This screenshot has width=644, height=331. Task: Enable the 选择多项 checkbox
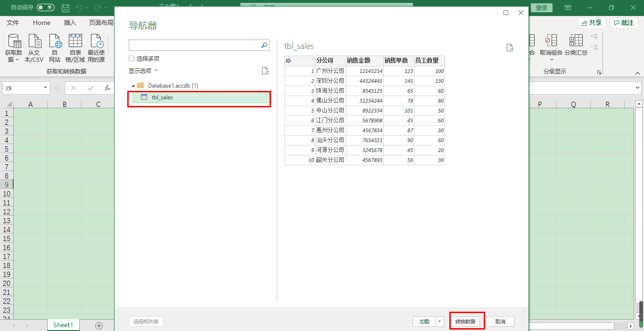[x=132, y=58]
